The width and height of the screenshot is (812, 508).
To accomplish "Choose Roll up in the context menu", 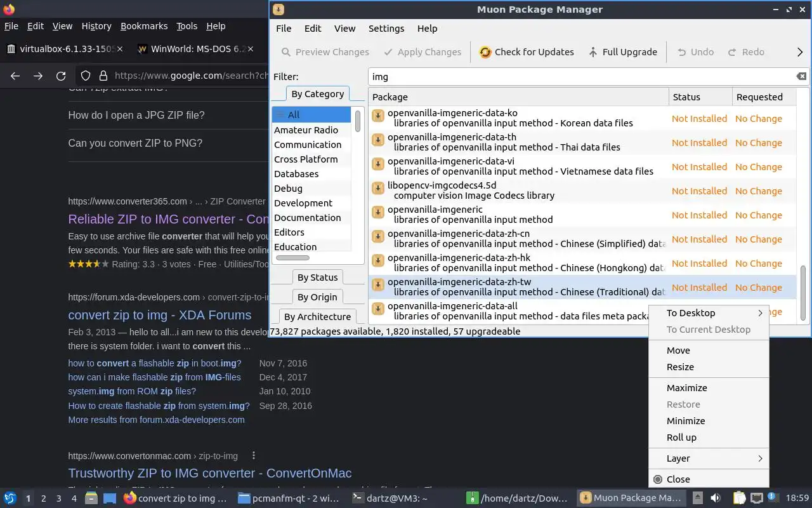I will pos(709,438).
